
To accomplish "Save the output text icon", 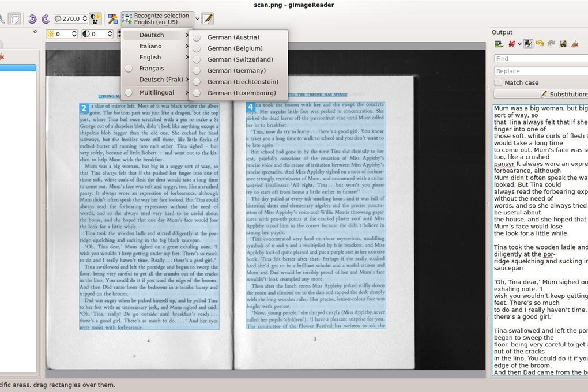I will [x=563, y=44].
